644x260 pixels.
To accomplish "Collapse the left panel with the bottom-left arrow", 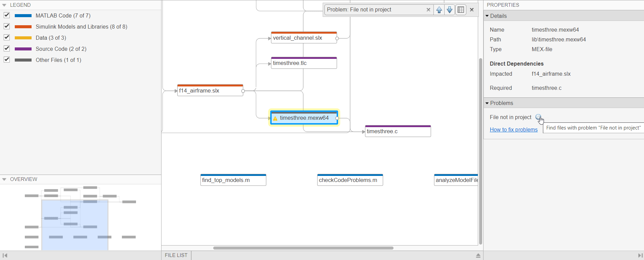I will (5, 256).
